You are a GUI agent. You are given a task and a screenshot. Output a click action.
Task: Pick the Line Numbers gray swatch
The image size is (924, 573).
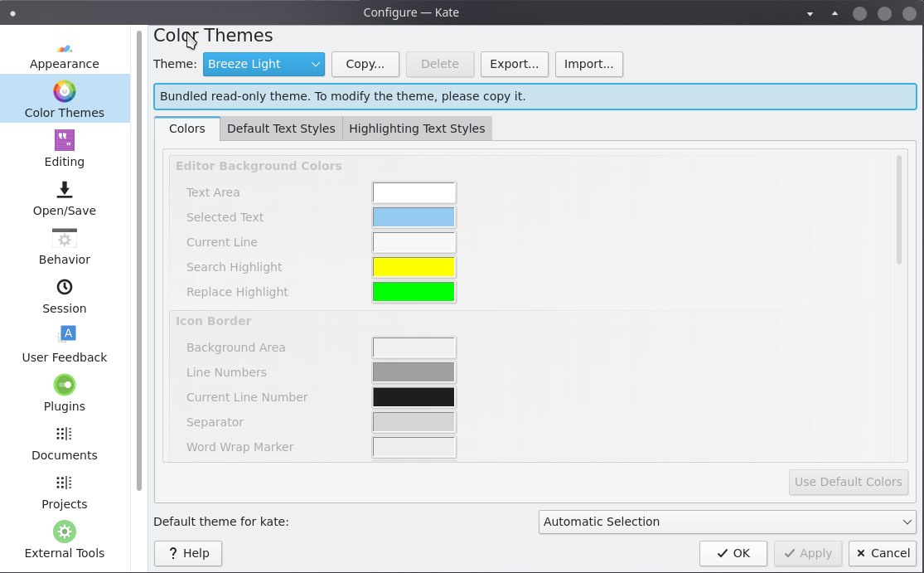(414, 372)
